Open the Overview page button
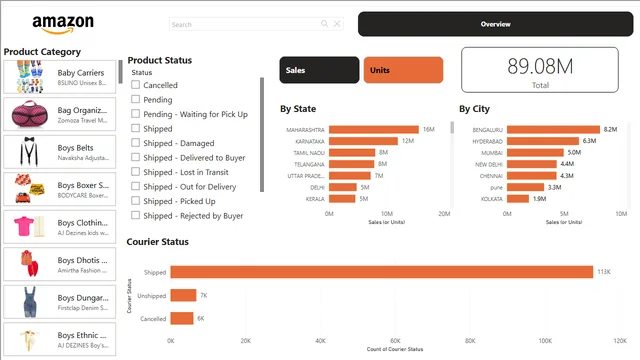640x360 pixels. 496,24
